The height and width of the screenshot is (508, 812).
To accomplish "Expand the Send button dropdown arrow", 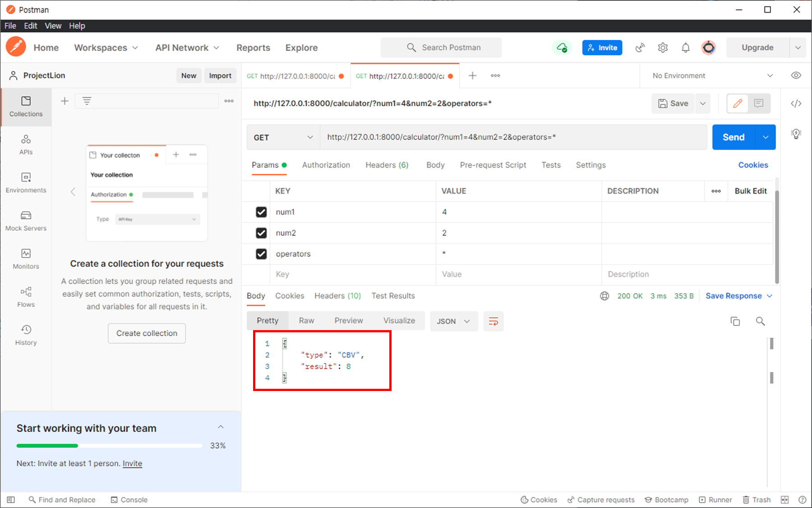I will 766,137.
